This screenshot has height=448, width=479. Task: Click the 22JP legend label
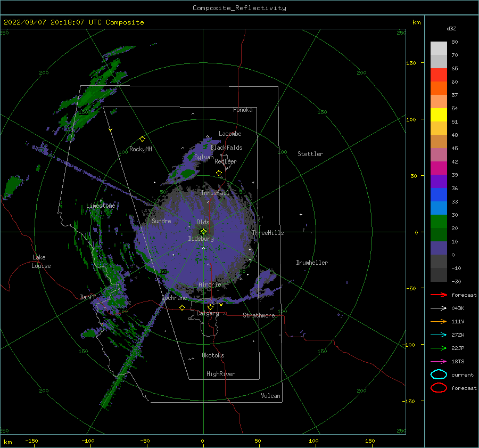[x=458, y=348]
